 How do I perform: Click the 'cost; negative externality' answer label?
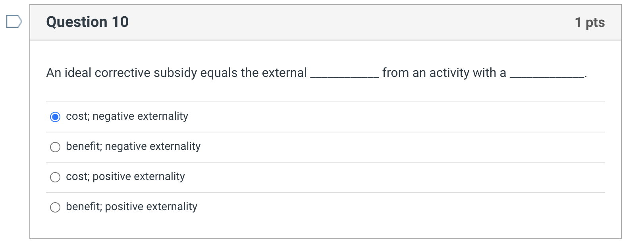(x=126, y=116)
